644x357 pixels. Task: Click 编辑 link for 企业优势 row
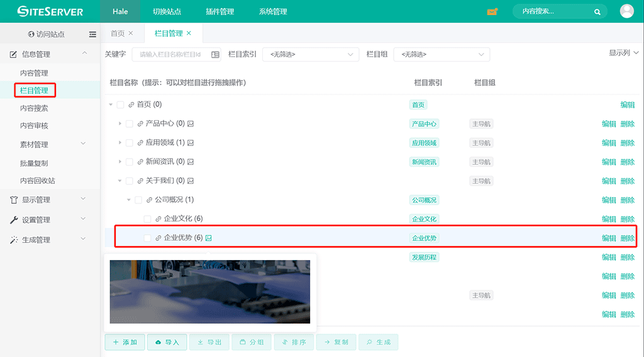coord(609,238)
